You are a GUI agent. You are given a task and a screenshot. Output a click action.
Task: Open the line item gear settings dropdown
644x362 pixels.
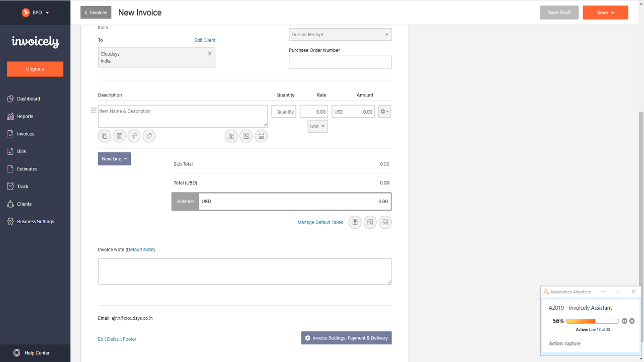[384, 112]
